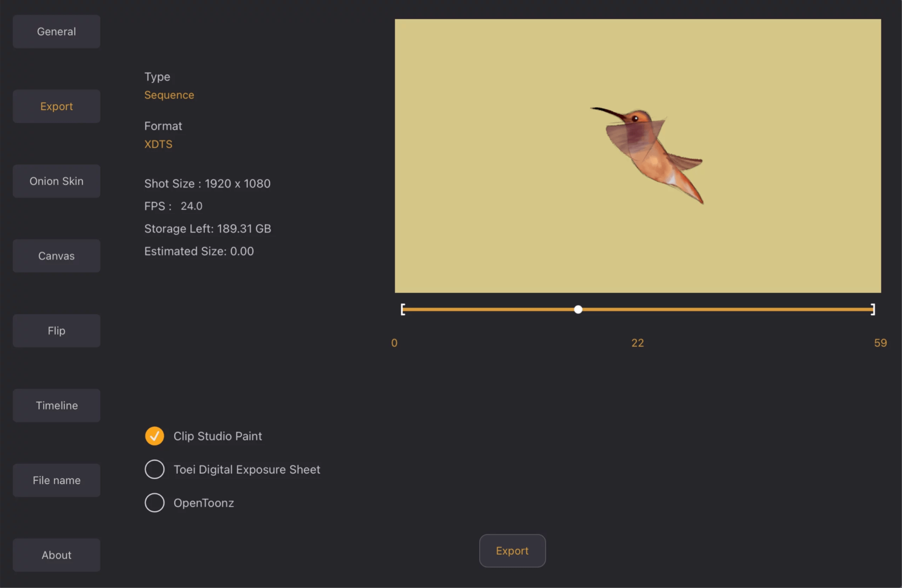Click the end frame number 59

880,343
